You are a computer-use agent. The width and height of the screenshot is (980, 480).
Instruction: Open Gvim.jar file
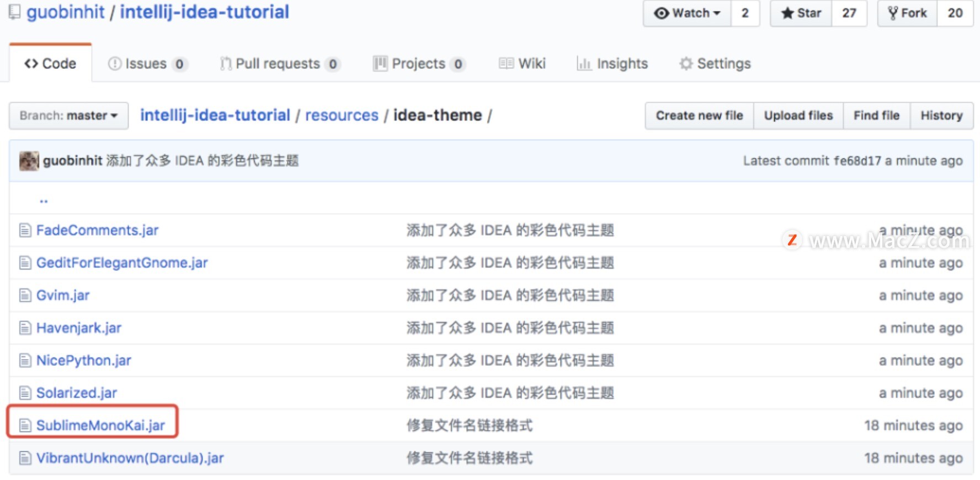63,295
